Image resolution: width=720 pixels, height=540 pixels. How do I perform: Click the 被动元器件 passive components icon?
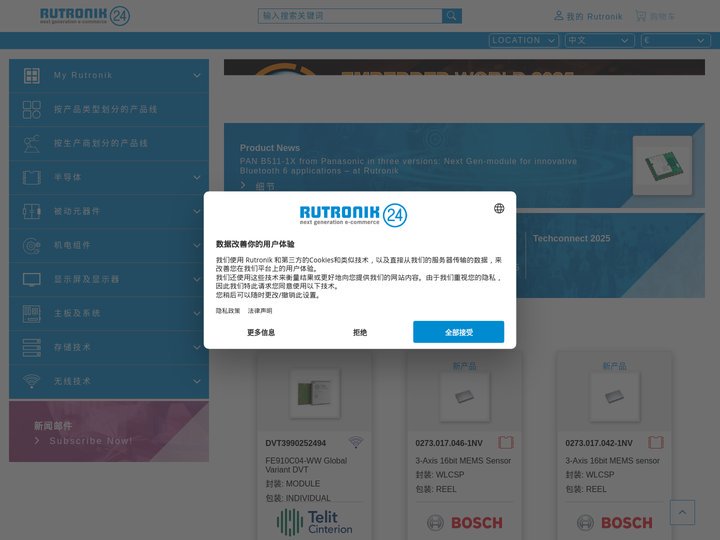(x=32, y=211)
